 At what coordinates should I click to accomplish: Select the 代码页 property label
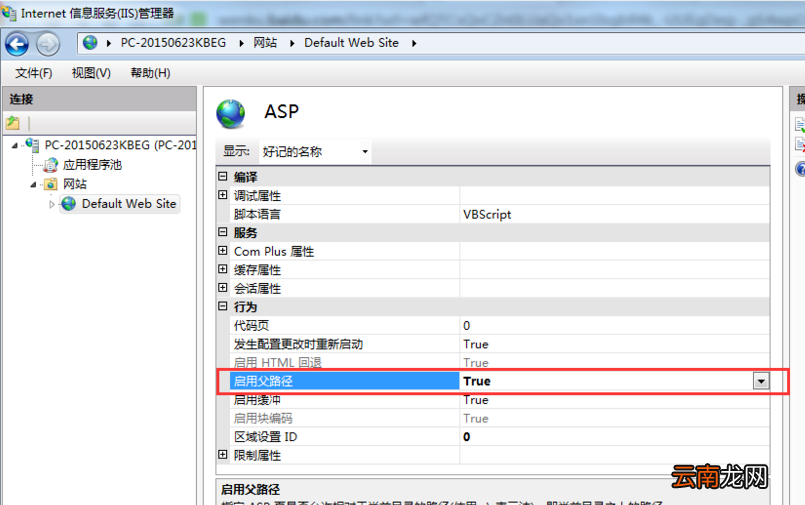click(x=252, y=325)
